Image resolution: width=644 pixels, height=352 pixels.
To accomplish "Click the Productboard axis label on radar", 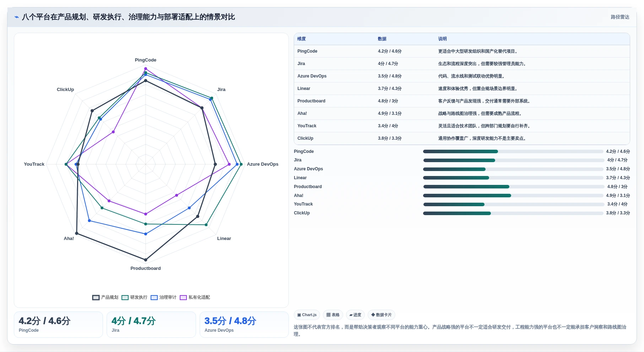I will [x=146, y=268].
